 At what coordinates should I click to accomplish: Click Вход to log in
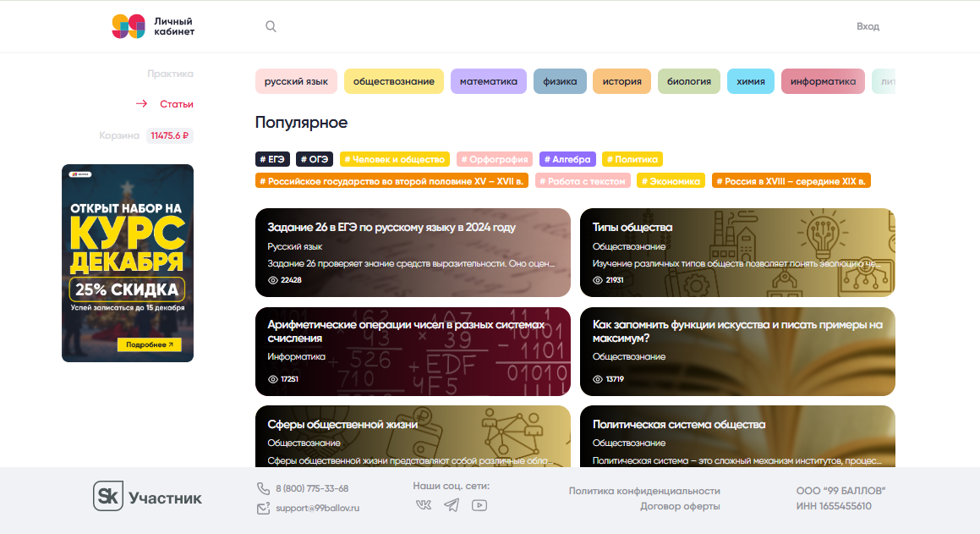coord(868,26)
